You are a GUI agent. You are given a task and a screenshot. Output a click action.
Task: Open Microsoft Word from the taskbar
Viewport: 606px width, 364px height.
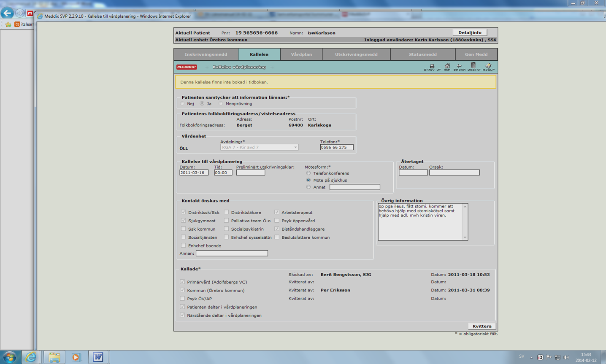coord(98,357)
